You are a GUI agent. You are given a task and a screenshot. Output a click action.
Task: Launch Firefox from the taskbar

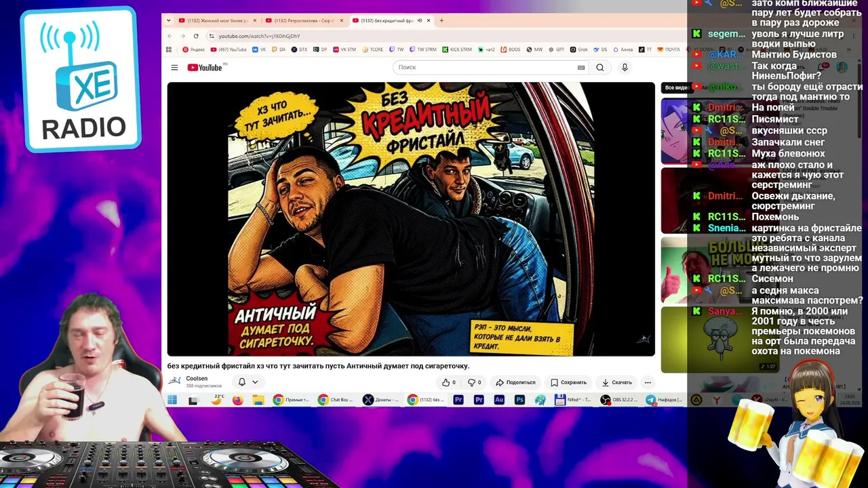(237, 400)
